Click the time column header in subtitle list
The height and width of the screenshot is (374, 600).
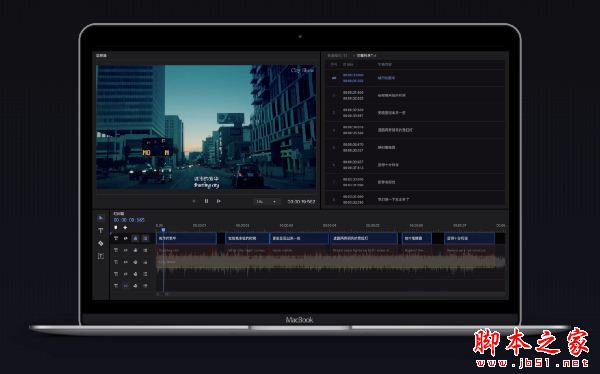tap(348, 64)
